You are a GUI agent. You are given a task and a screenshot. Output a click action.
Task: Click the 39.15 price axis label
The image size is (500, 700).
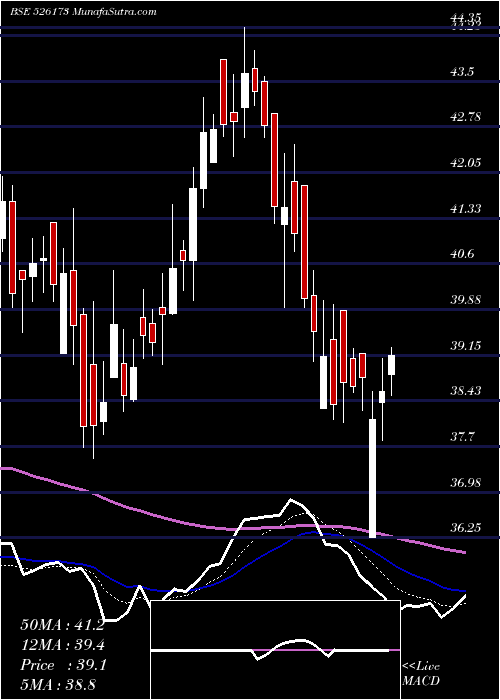pyautogui.click(x=466, y=346)
